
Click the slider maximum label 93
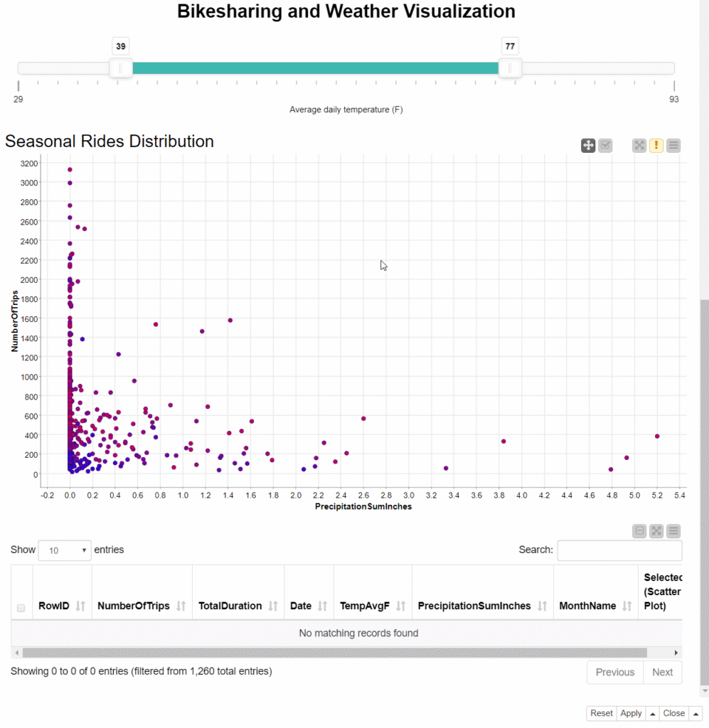coord(673,99)
